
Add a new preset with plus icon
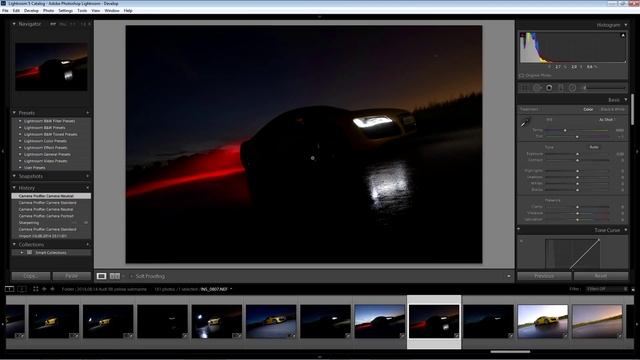[x=87, y=113]
